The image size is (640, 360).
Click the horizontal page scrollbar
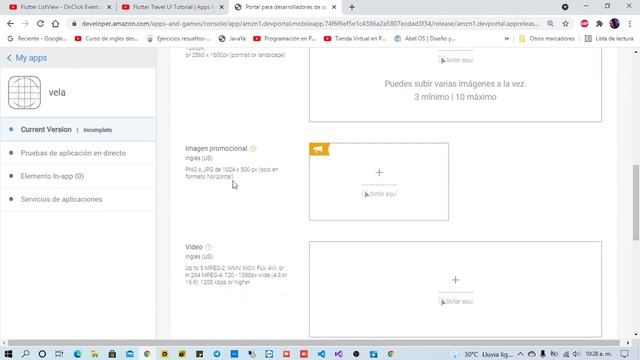coord(313,343)
